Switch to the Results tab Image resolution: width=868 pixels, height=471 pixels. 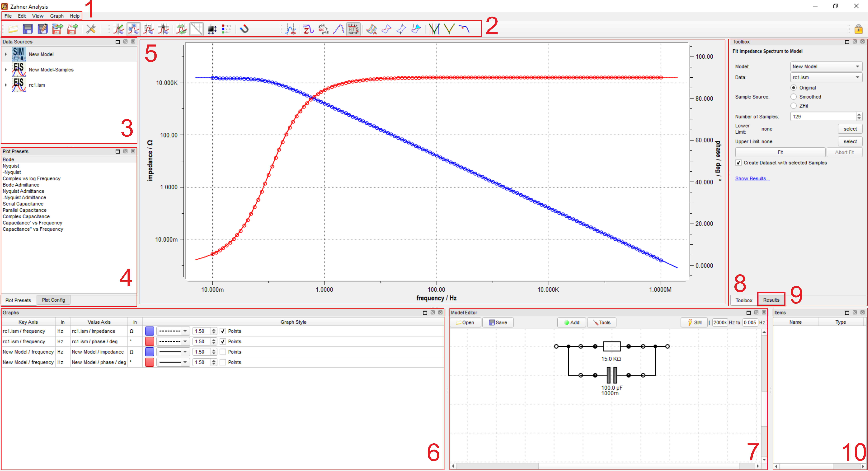tap(771, 300)
